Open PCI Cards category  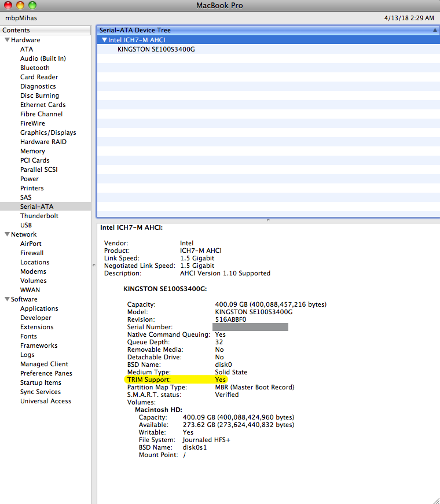point(35,160)
